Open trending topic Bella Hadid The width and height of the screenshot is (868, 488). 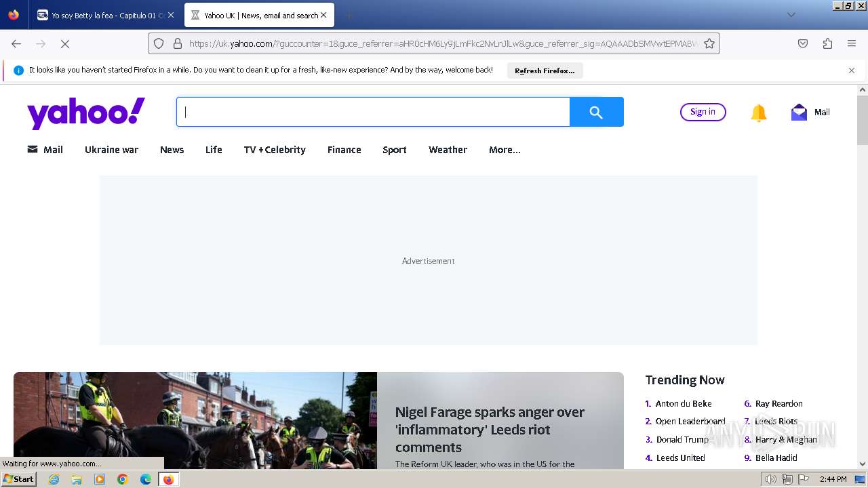coord(776,457)
